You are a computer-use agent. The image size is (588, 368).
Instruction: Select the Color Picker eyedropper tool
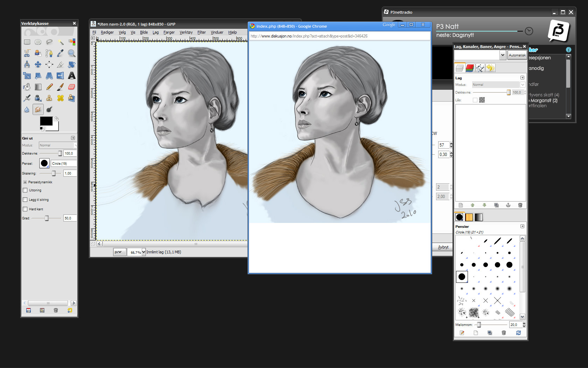coord(60,53)
